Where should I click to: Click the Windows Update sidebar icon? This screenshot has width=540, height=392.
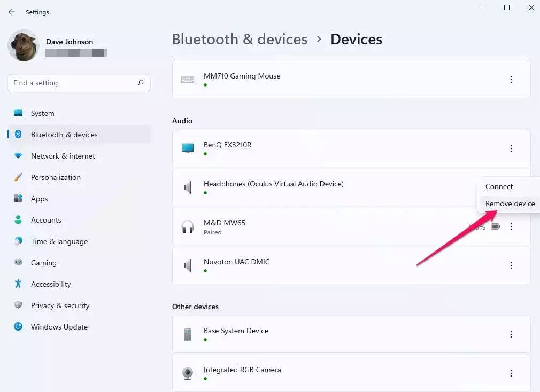[x=19, y=327]
